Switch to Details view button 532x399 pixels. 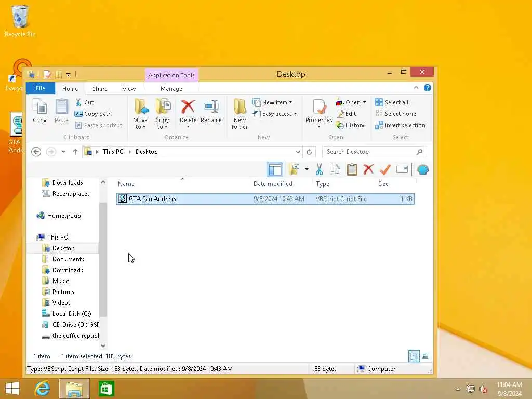click(414, 356)
